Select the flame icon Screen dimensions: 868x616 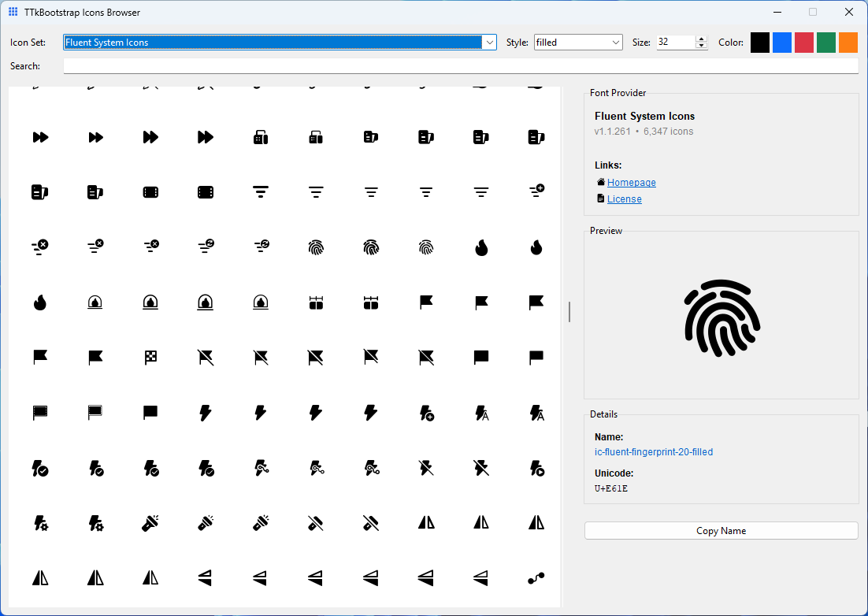point(481,247)
